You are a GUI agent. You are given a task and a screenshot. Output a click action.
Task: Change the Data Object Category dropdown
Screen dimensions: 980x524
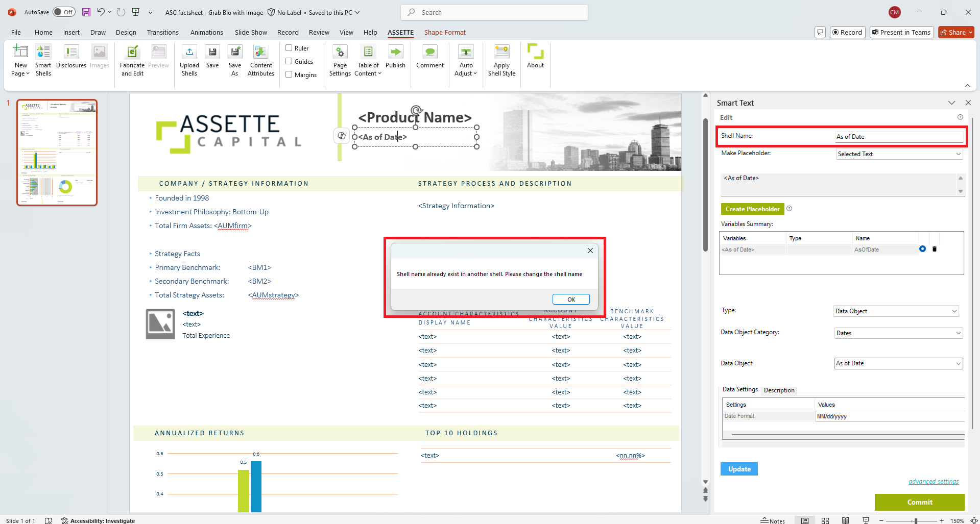[x=898, y=333]
